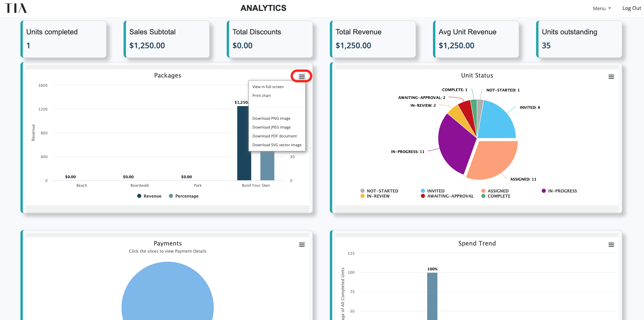Toggle COMPLETE legend item
Screen dimensions: 644x320
[496, 196]
